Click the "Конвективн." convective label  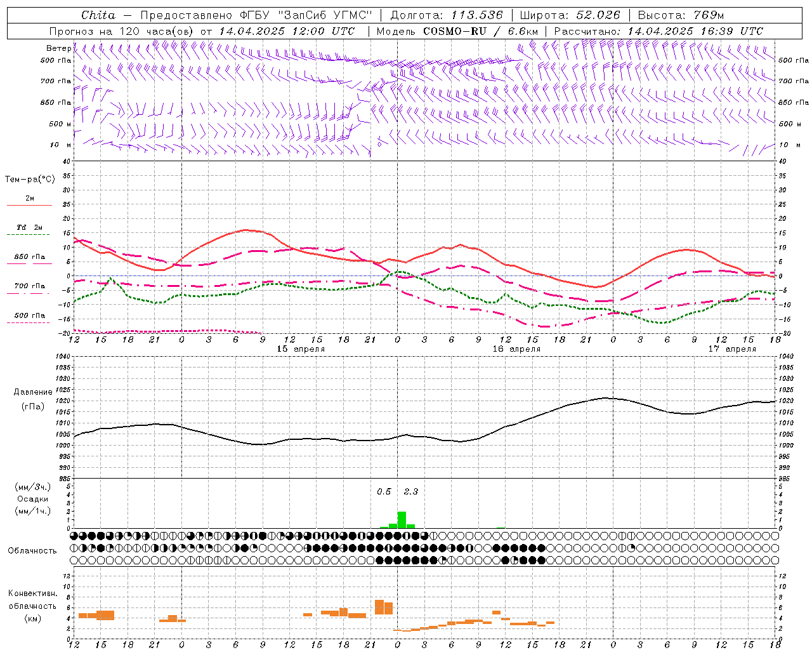(x=33, y=594)
